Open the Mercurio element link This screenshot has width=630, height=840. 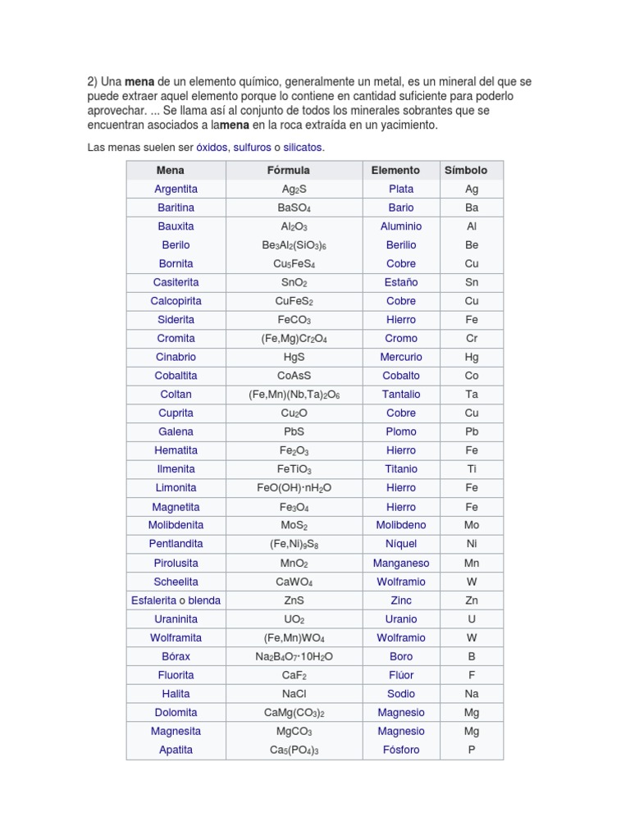click(x=401, y=358)
